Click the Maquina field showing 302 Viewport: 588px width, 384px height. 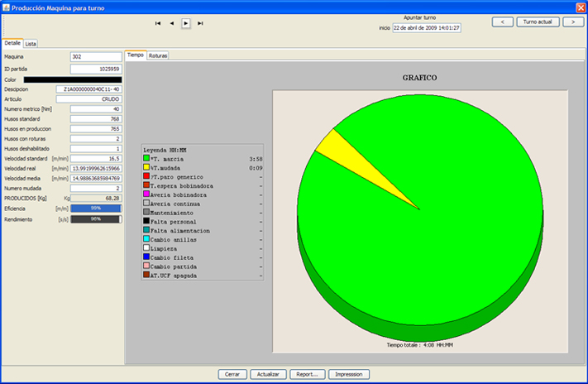pos(96,56)
